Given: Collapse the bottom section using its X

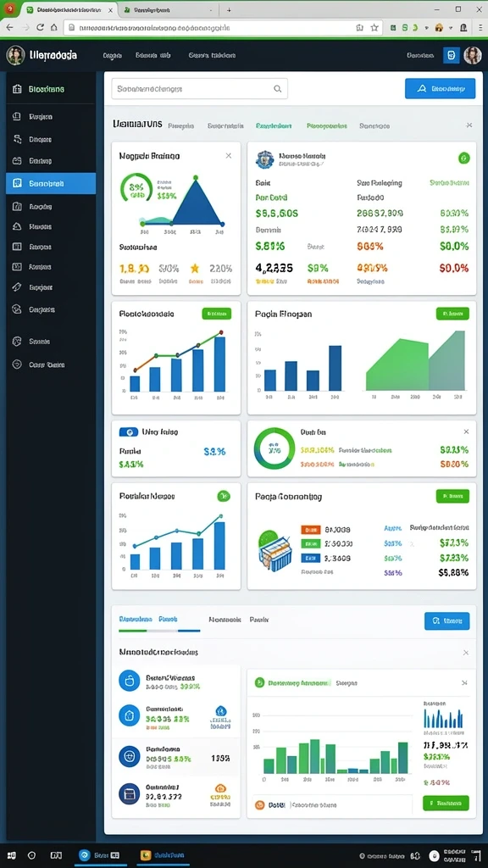Looking at the screenshot, I should (466, 653).
